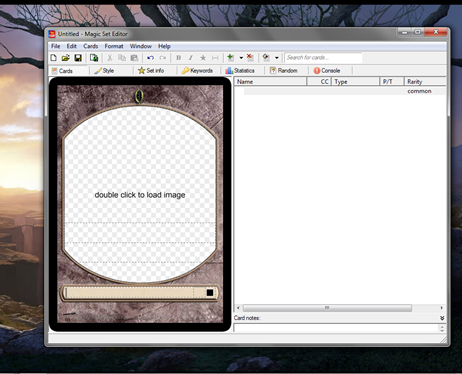Open a set with the folder icon
The width and height of the screenshot is (462, 374).
click(66, 58)
